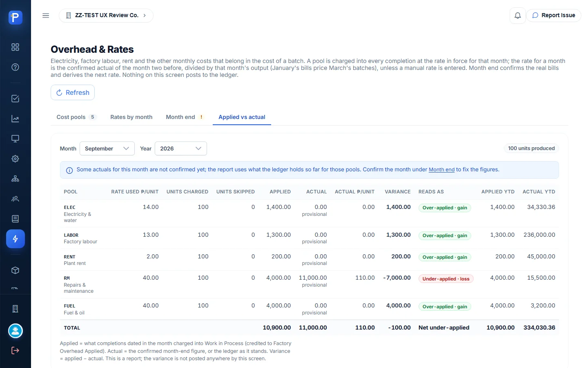
Task: Switch to the Month end tab
Action: pos(185,117)
